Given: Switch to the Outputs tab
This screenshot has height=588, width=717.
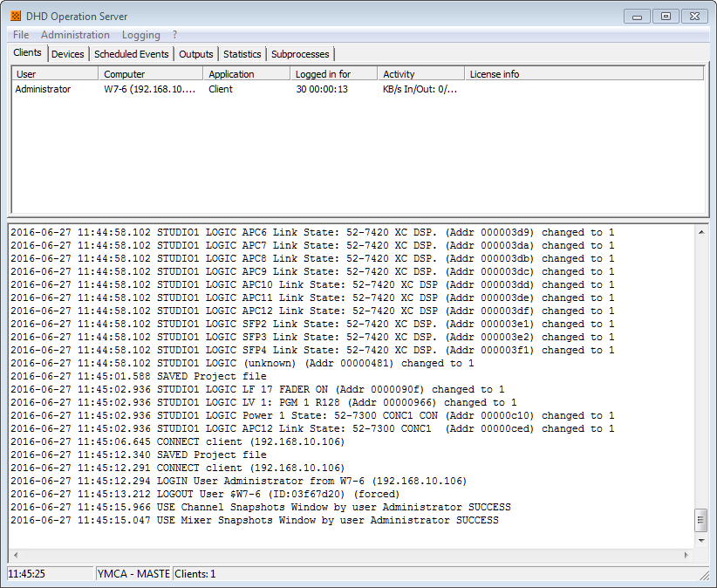Looking at the screenshot, I should [196, 54].
